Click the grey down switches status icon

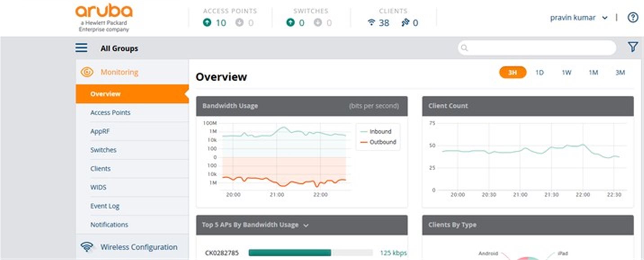[x=318, y=22]
